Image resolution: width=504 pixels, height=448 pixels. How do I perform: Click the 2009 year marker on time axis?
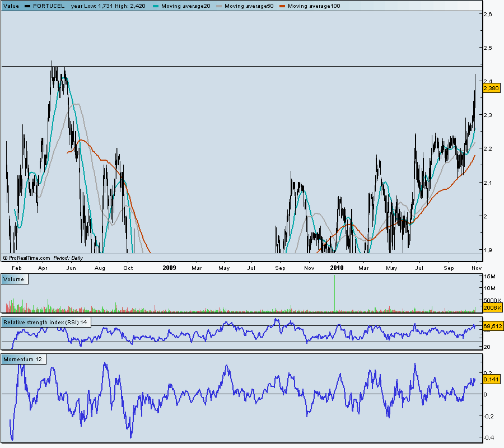(x=168, y=268)
